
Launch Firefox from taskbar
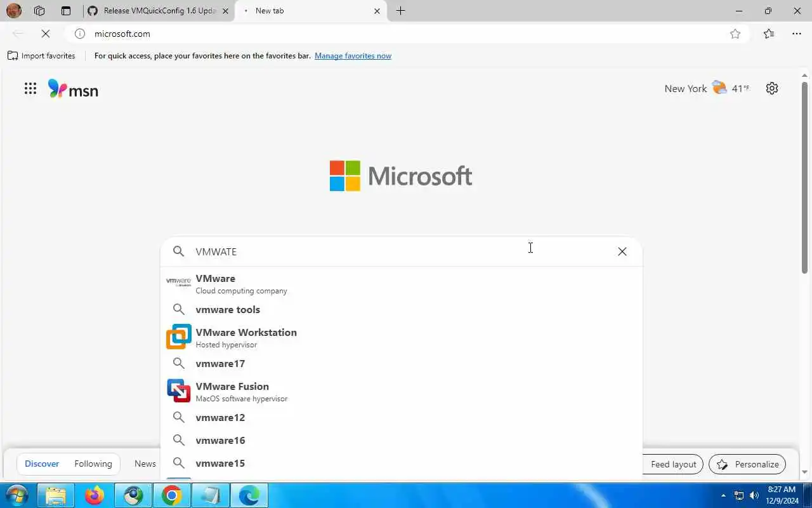tap(95, 495)
